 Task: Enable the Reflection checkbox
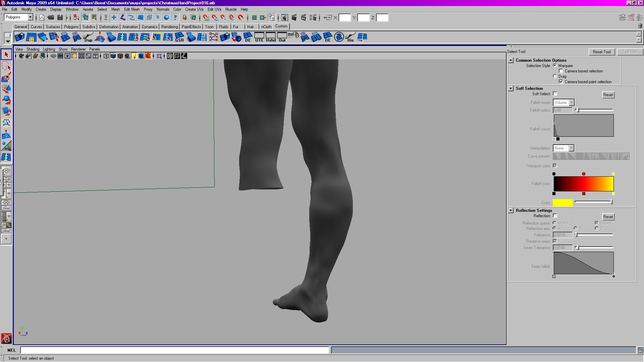click(x=555, y=216)
